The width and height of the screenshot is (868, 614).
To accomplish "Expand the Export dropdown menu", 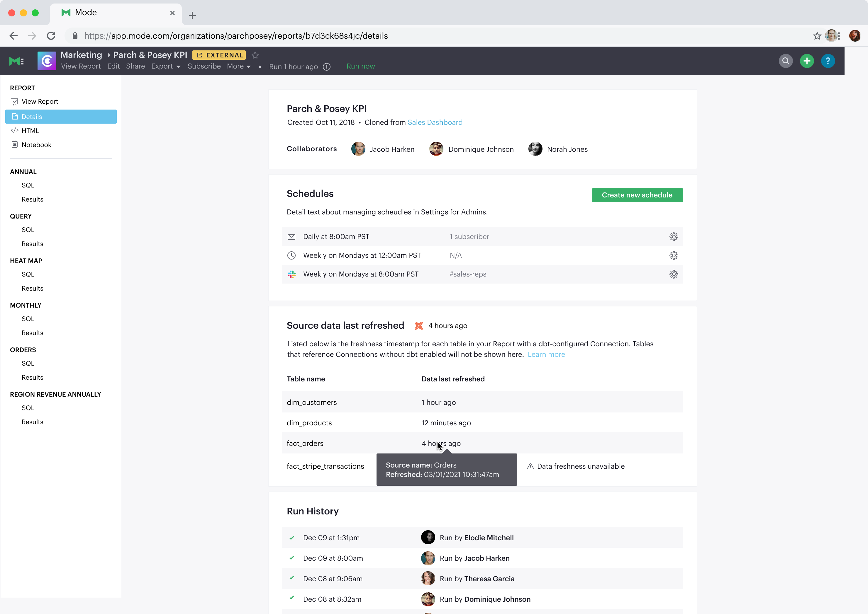I will pos(166,66).
